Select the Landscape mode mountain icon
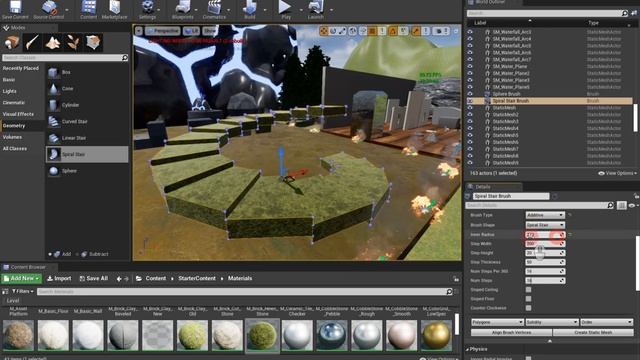The height and width of the screenshot is (360, 640). coord(53,42)
